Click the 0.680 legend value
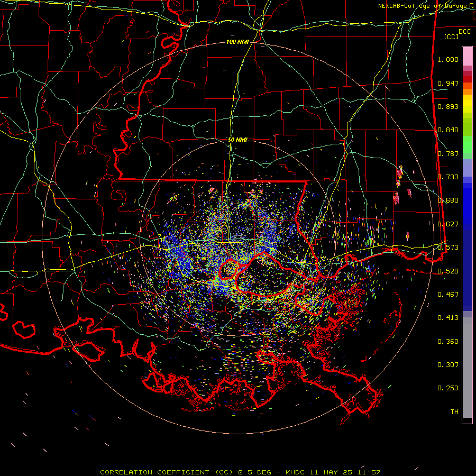 tap(448, 200)
